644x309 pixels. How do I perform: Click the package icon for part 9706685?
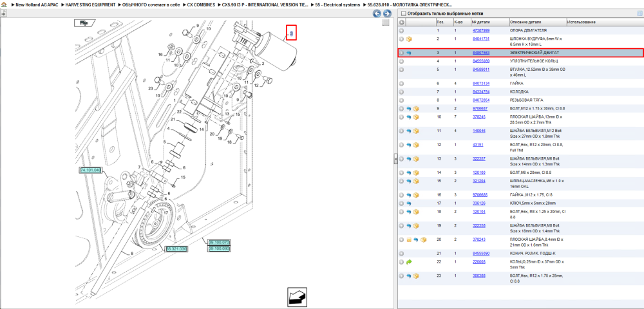coord(416,195)
